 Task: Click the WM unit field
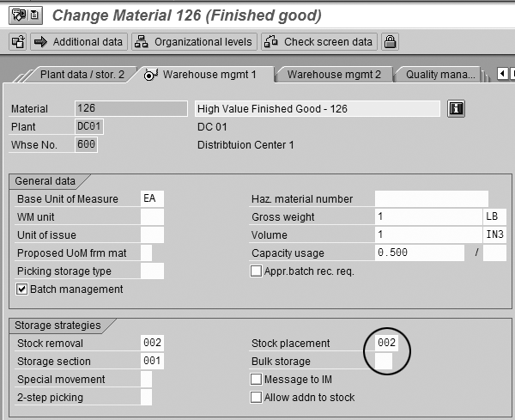click(152, 217)
